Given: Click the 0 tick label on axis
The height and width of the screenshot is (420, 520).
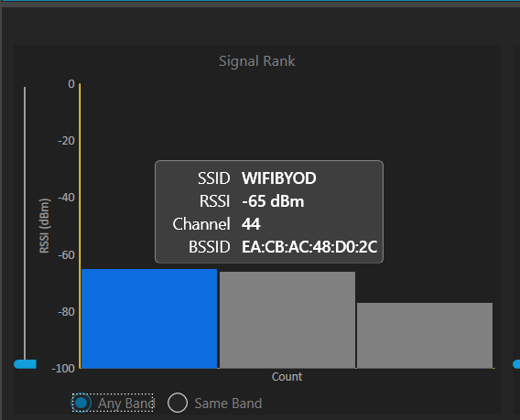Looking at the screenshot, I should pyautogui.click(x=71, y=84).
